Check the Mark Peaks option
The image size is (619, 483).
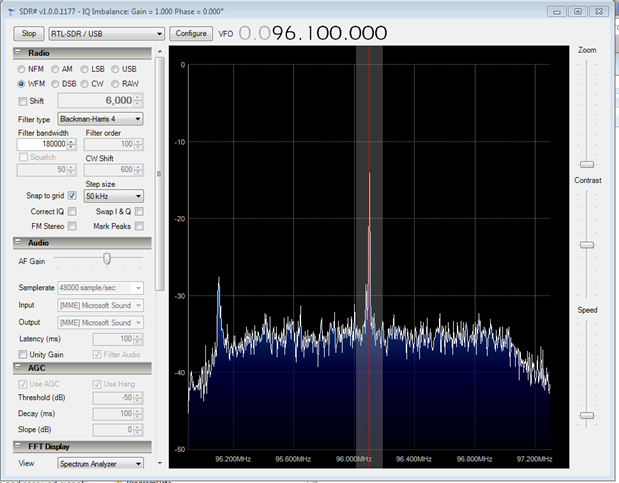(x=139, y=227)
